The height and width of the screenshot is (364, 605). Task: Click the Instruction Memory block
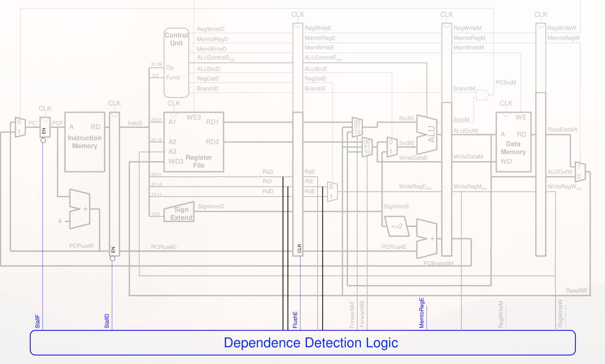tap(84, 142)
